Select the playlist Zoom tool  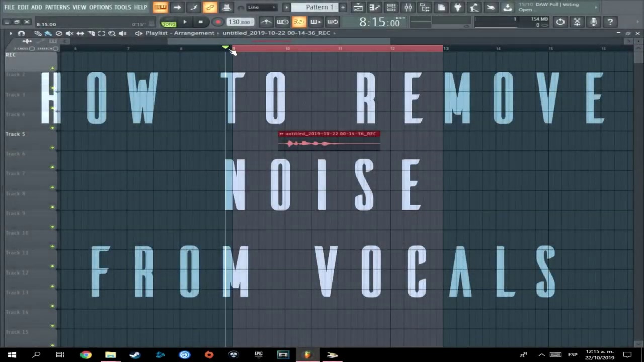pyautogui.click(x=112, y=33)
